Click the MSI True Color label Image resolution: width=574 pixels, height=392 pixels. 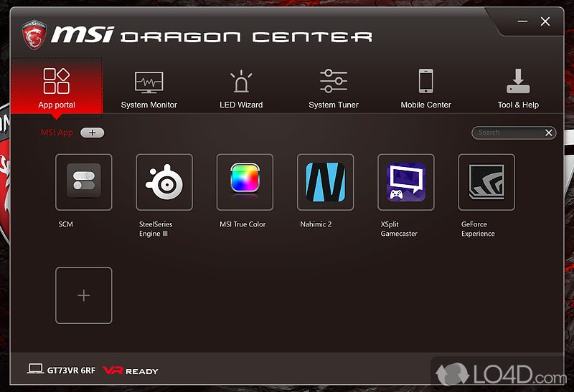coord(243,224)
